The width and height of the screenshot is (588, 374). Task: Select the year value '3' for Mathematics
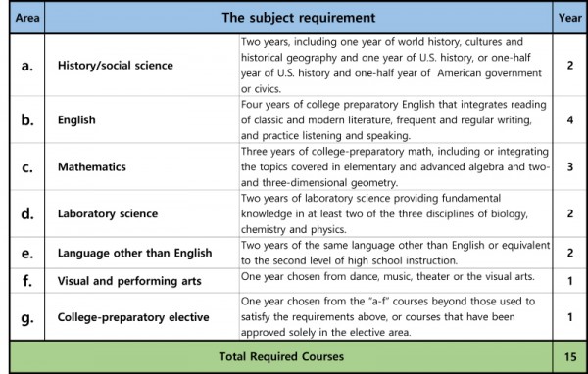click(x=569, y=166)
